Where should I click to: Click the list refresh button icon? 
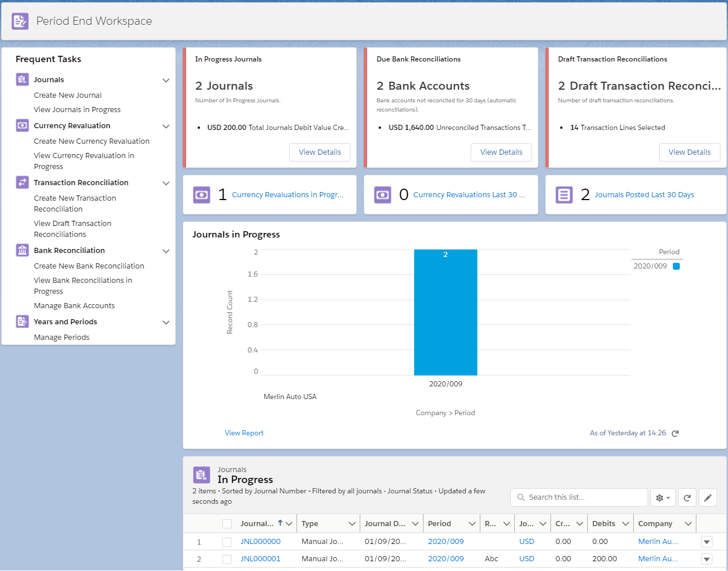[687, 498]
